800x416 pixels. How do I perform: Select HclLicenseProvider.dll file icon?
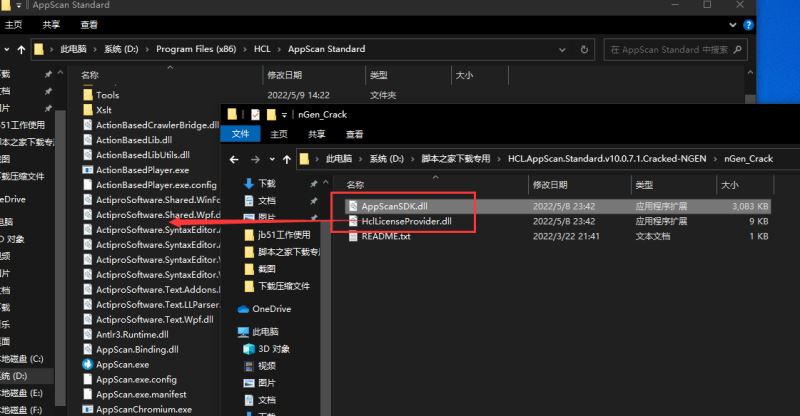353,221
